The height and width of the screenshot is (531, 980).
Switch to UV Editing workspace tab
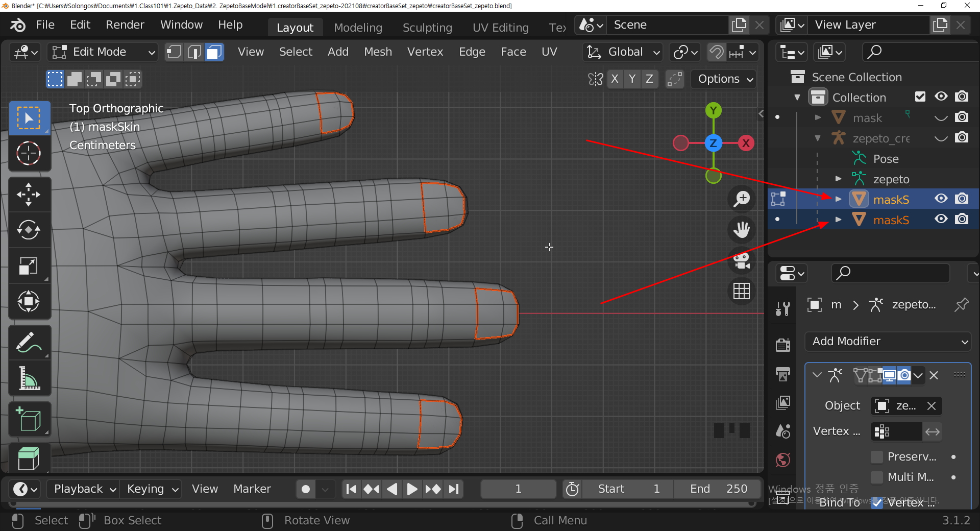500,28
